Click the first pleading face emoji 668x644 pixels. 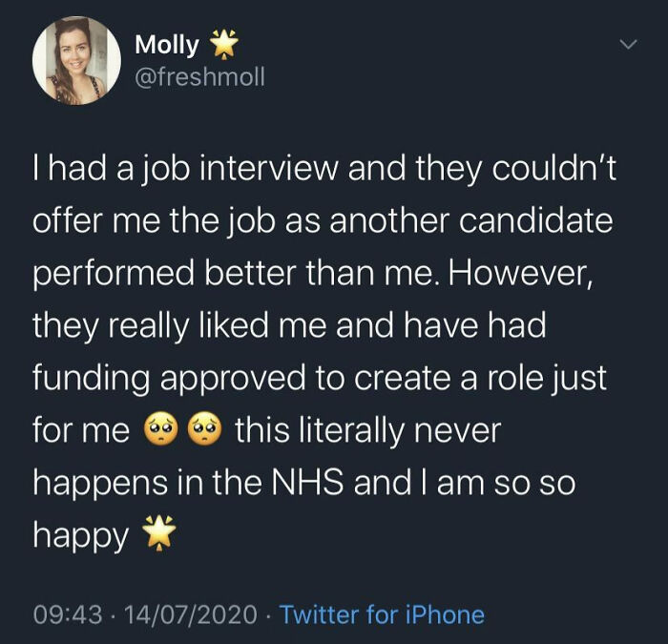tap(158, 432)
